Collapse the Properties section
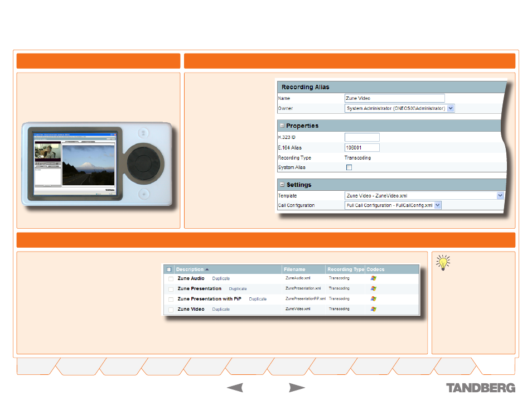 pyautogui.click(x=282, y=126)
